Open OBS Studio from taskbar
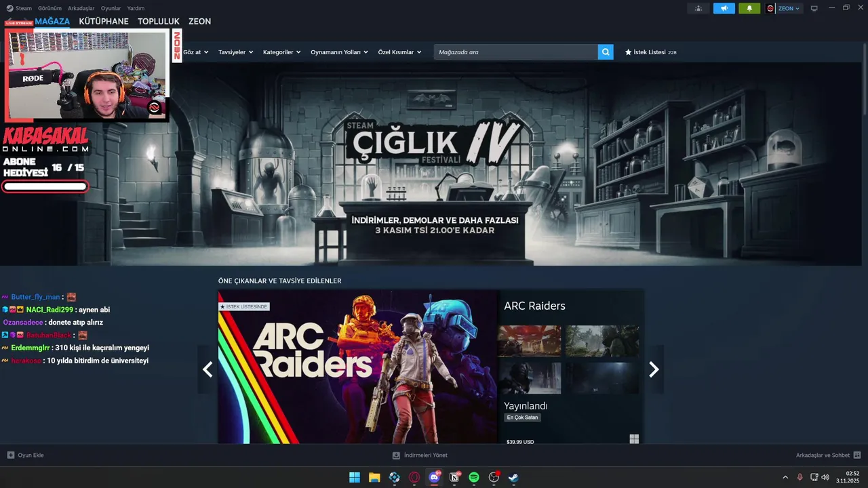Image resolution: width=868 pixels, height=488 pixels. tap(494, 477)
